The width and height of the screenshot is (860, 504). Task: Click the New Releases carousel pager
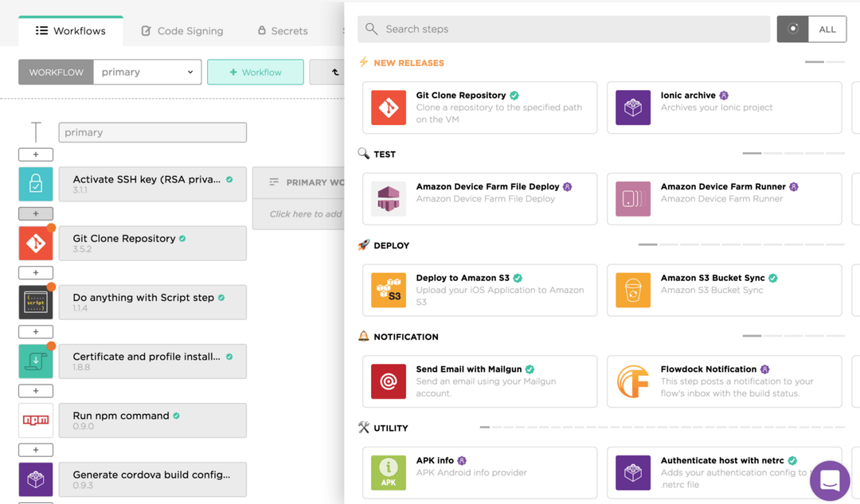tap(824, 62)
